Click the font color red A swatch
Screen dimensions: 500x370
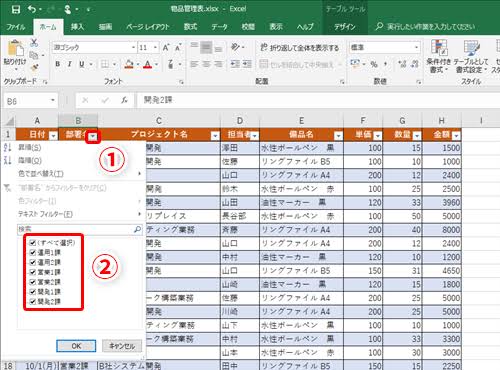click(148, 64)
